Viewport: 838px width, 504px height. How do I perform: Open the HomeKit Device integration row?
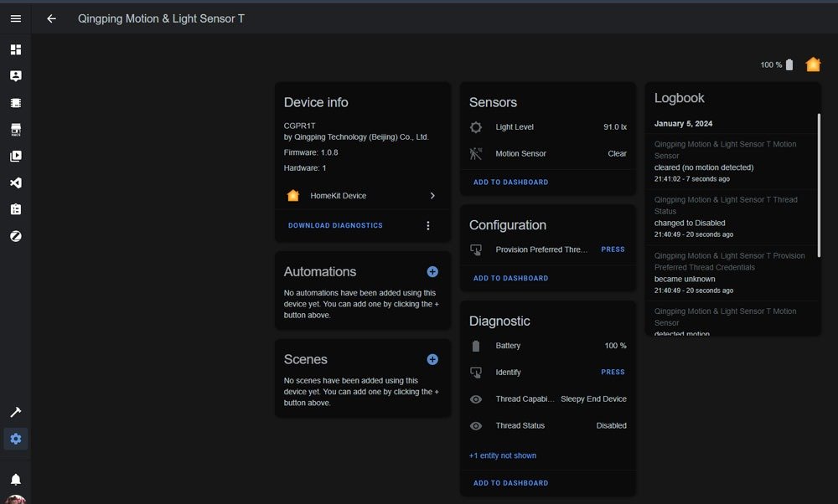pyautogui.click(x=362, y=196)
